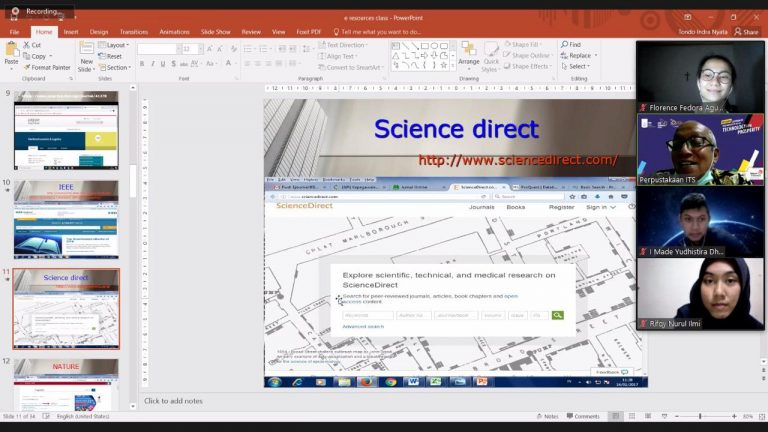
Task: Adjust the zoom slider in status bar
Action: (700, 416)
